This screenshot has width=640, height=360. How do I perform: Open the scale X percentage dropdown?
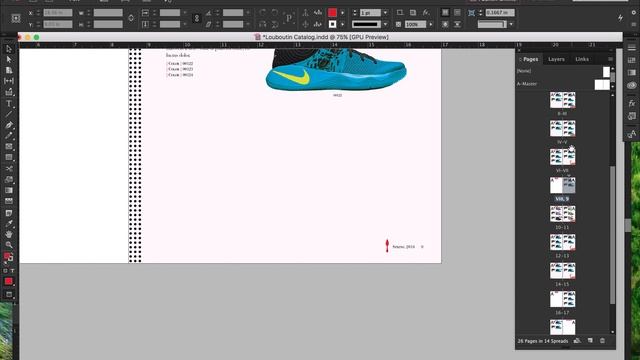185,13
